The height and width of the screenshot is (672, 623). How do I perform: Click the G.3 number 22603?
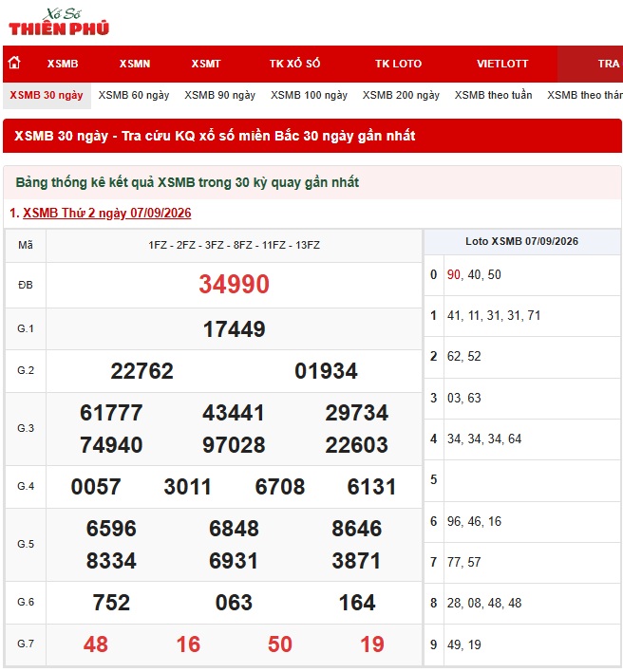point(357,445)
